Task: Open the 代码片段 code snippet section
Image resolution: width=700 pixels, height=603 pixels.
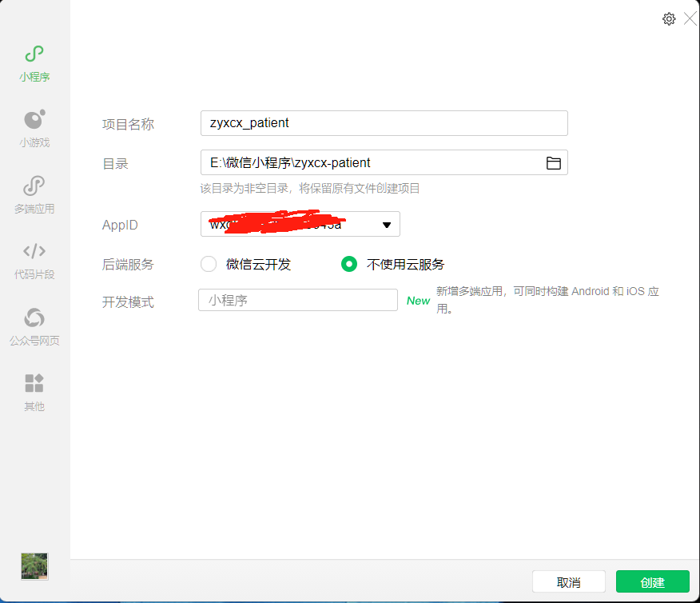Action: click(34, 251)
